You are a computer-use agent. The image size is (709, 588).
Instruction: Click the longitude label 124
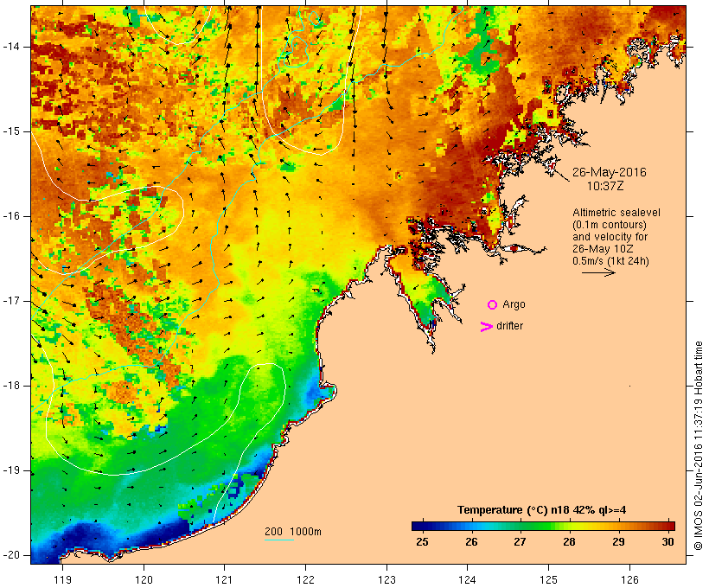[x=467, y=580]
